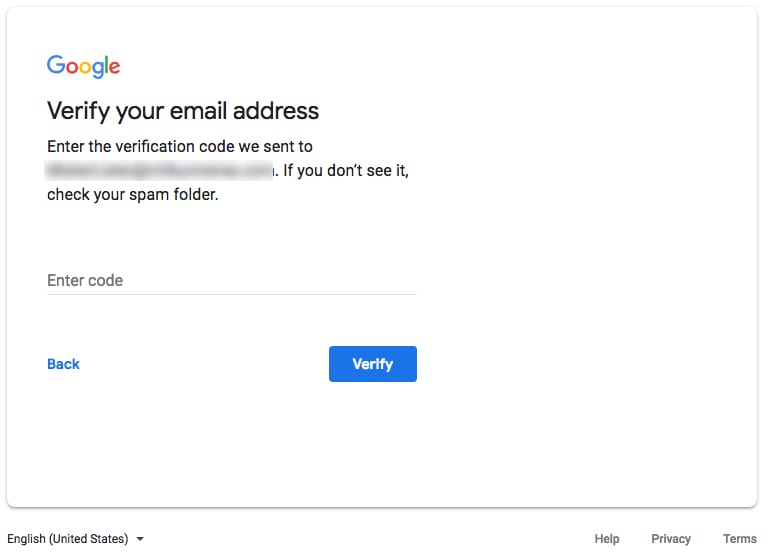Image resolution: width=771 pixels, height=560 pixels.
Task: Click the red letter e ending the logo
Action: coord(114,68)
